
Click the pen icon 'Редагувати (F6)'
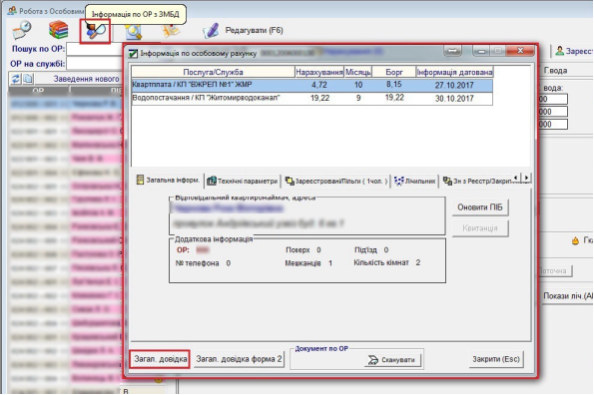pos(211,31)
